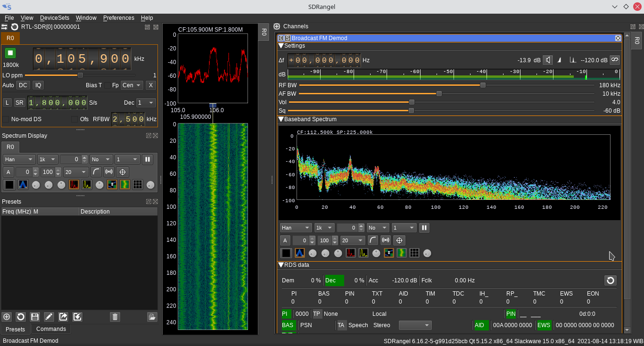Collapse the Baseband Spectrum section

pos(281,120)
